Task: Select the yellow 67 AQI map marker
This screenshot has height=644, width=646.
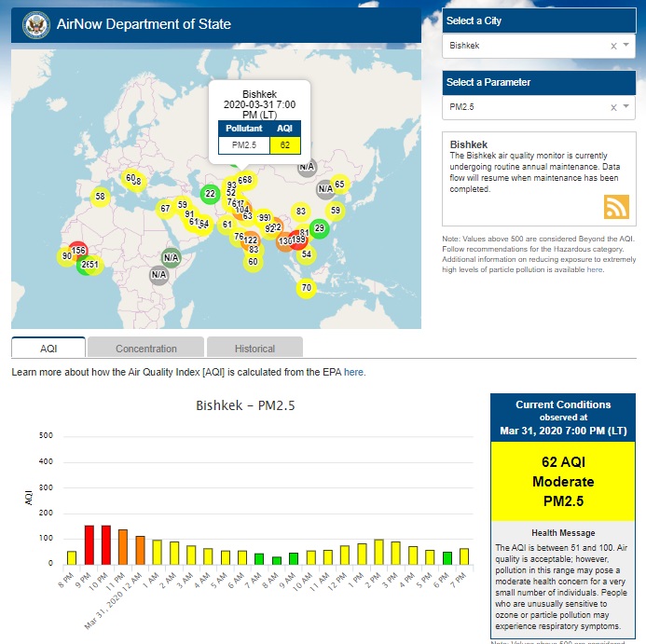Action: [x=165, y=208]
